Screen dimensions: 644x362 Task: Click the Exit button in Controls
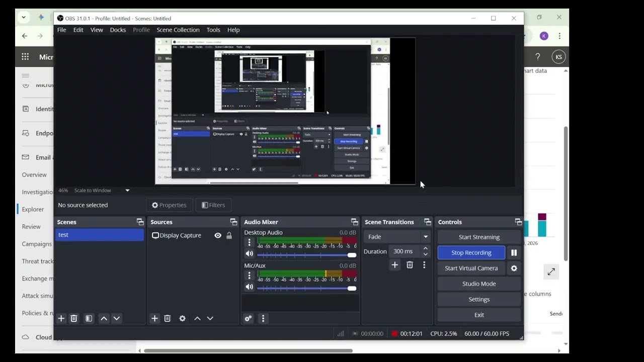(x=479, y=315)
